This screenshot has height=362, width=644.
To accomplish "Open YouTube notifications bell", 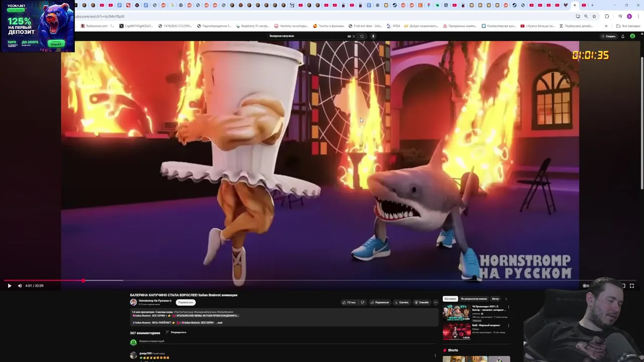I will 623,36.
